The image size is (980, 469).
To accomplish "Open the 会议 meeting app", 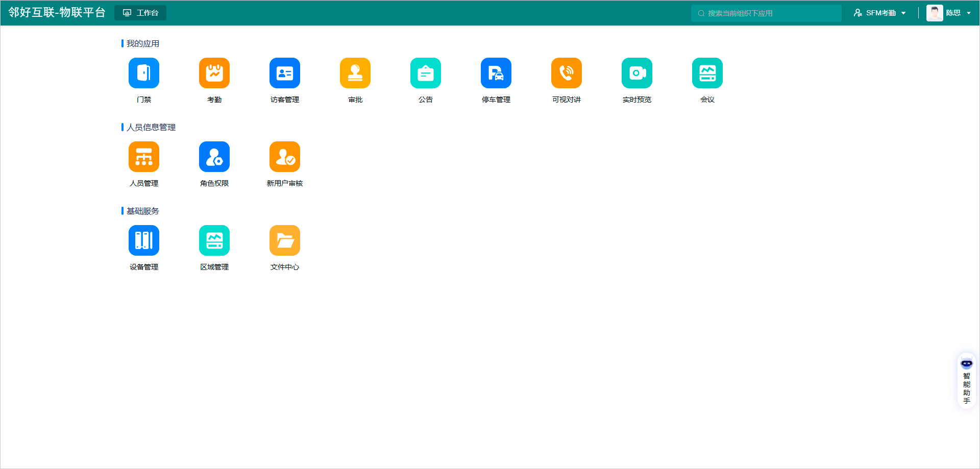I will (x=707, y=73).
